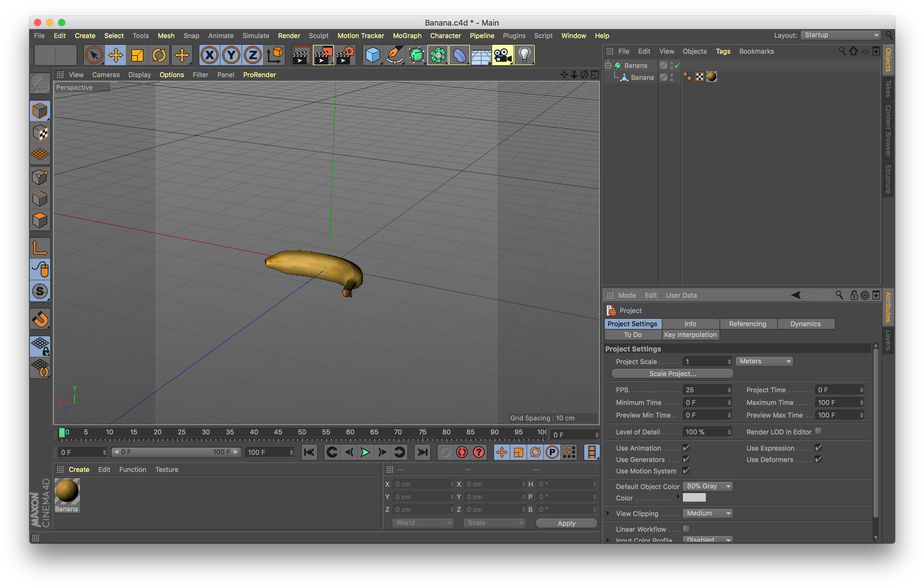Click Make Editable icon in left palette
924x588 pixels.
pos(40,84)
